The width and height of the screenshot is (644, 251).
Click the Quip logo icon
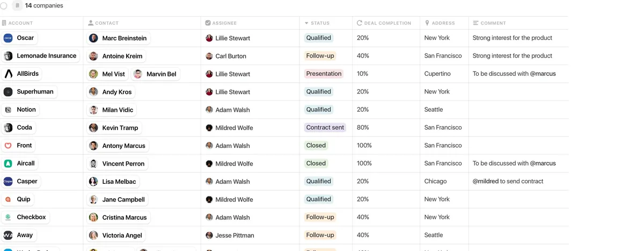8,199
